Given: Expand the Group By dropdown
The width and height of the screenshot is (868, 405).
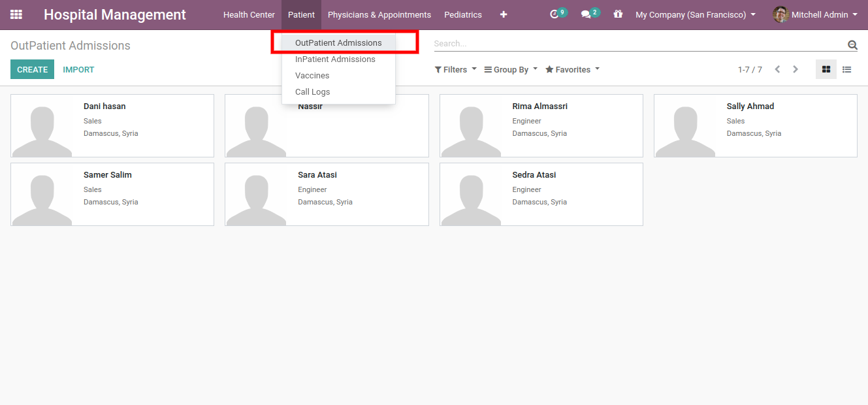Looking at the screenshot, I should [x=511, y=69].
